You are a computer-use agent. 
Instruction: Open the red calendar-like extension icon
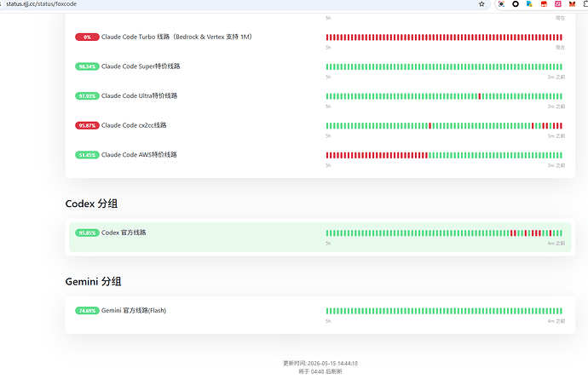tap(544, 4)
